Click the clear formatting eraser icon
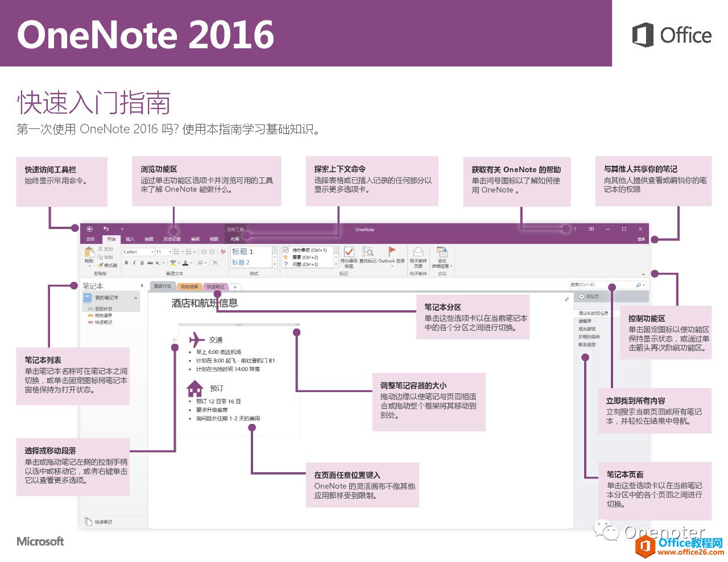728x562 pixels. click(x=223, y=252)
